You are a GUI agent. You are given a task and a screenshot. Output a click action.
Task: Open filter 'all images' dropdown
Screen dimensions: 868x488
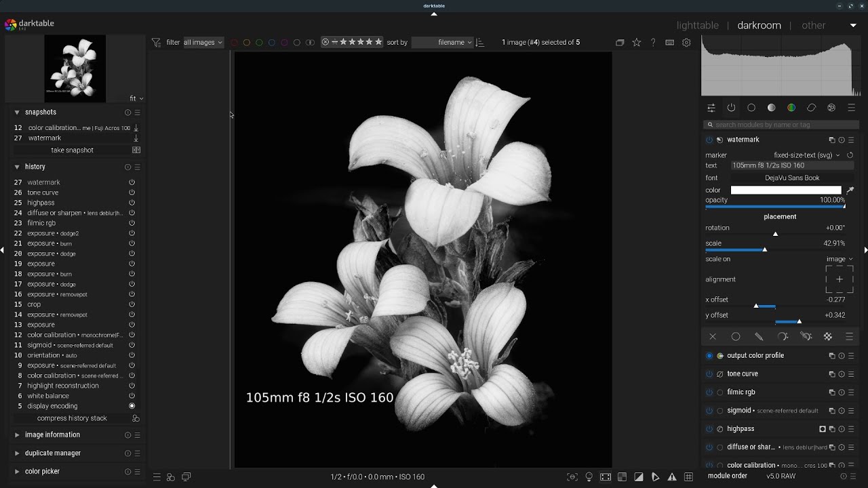coord(203,43)
